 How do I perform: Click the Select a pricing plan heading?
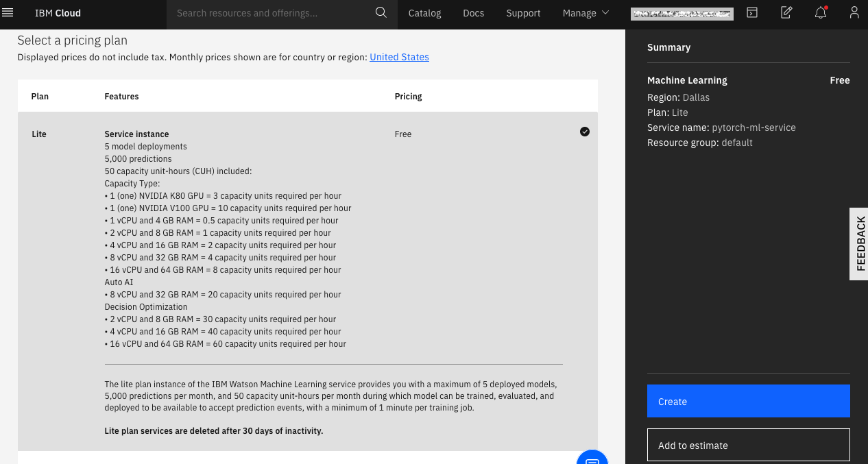[72, 40]
